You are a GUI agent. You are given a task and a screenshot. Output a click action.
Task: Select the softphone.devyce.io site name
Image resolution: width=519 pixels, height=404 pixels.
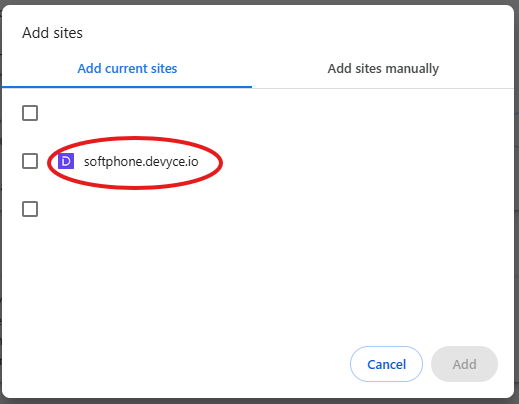[x=141, y=162]
